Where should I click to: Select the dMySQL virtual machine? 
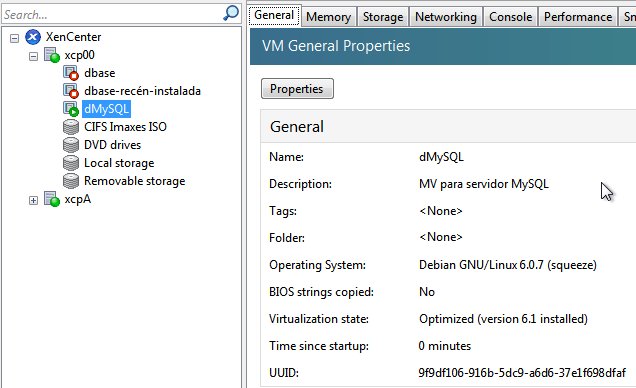click(x=106, y=109)
